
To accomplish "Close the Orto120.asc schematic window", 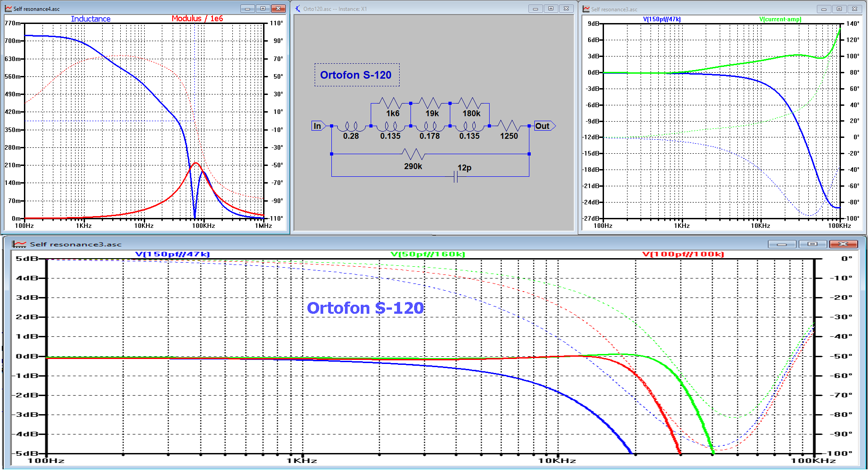I will [x=566, y=9].
